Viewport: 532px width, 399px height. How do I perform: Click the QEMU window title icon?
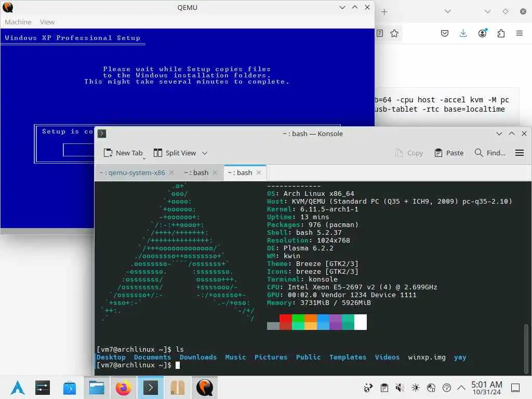tap(8, 7)
